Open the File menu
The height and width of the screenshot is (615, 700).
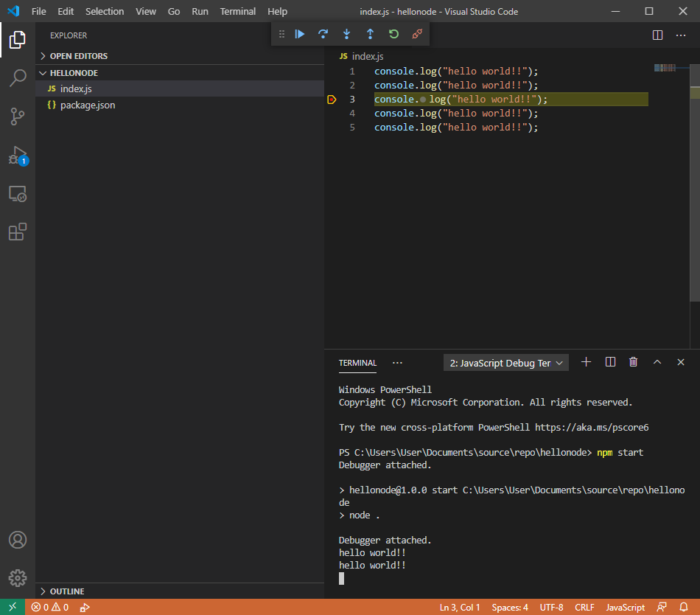pyautogui.click(x=39, y=11)
